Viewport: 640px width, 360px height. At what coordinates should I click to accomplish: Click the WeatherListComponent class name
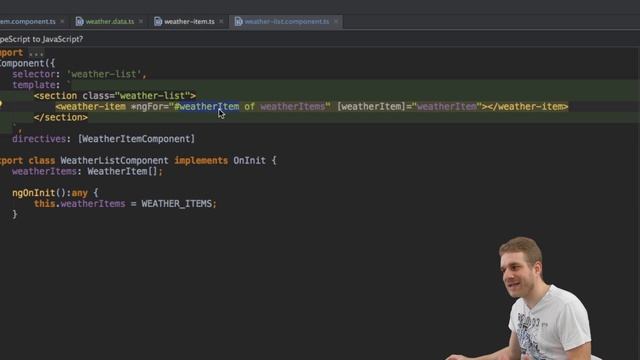[114, 161]
